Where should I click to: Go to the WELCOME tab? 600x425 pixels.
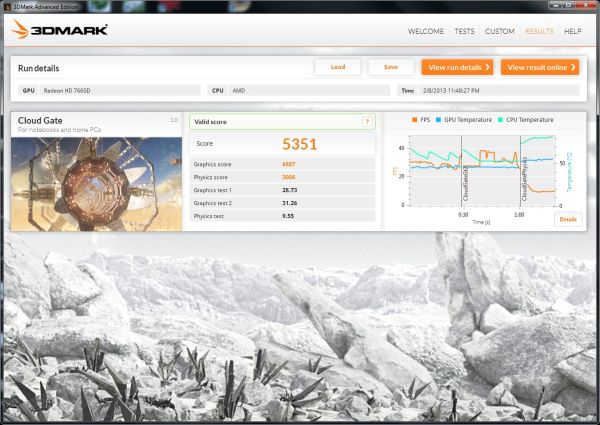426,31
